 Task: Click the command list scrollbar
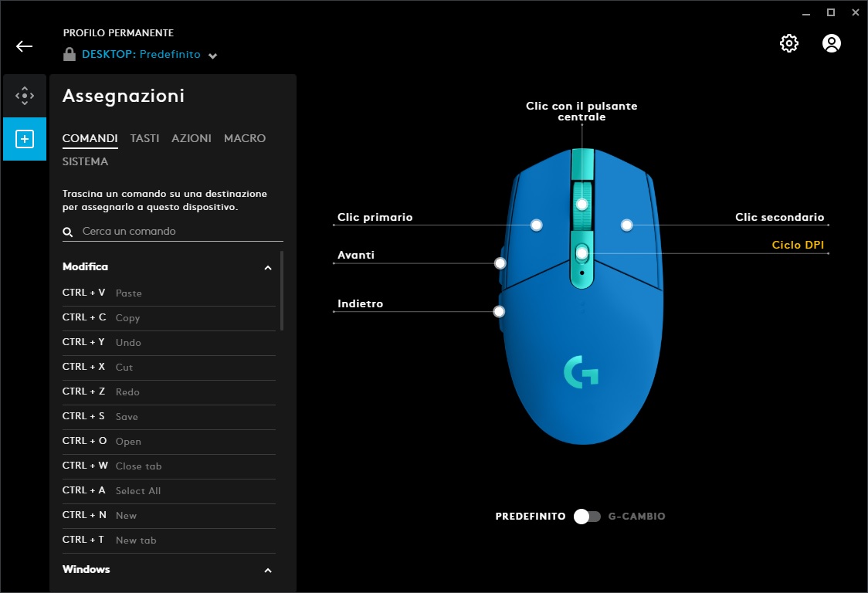coord(282,290)
